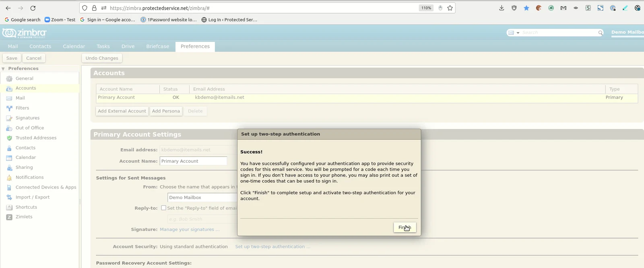Click the search magnifier icon
The image size is (644, 268).
point(601,33)
